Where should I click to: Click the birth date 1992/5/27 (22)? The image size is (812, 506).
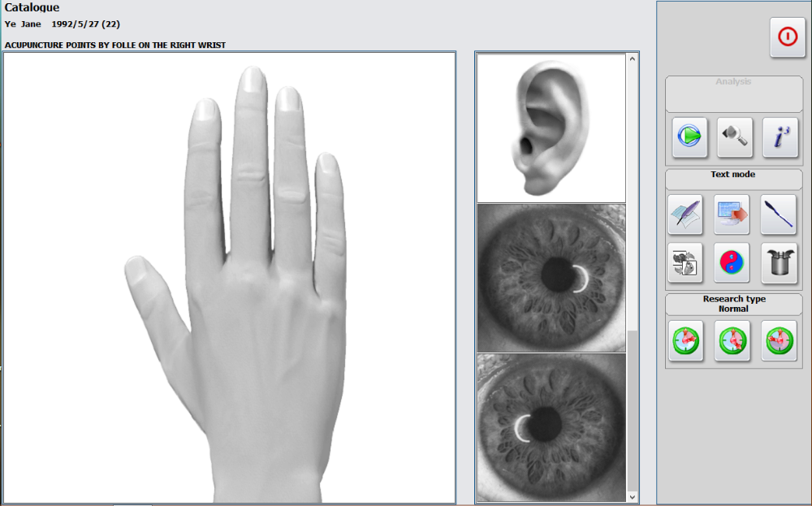coord(85,24)
